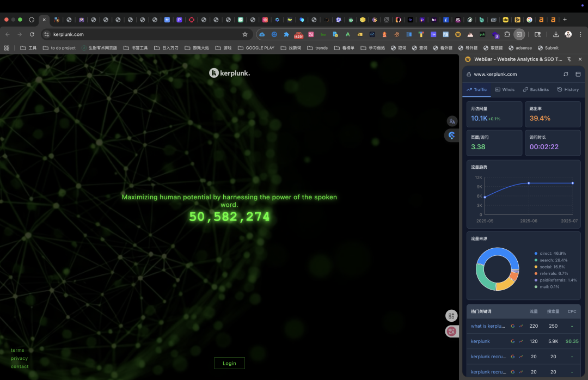Image resolution: width=588 pixels, height=380 pixels.
Task: Click the kerplunk.com address bar
Action: pyautogui.click(x=146, y=34)
